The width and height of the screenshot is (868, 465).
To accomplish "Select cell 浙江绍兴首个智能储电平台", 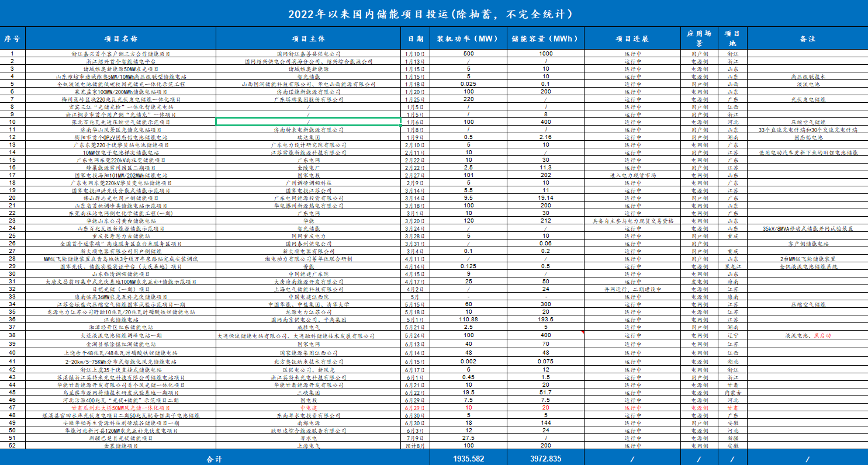I will point(120,61).
